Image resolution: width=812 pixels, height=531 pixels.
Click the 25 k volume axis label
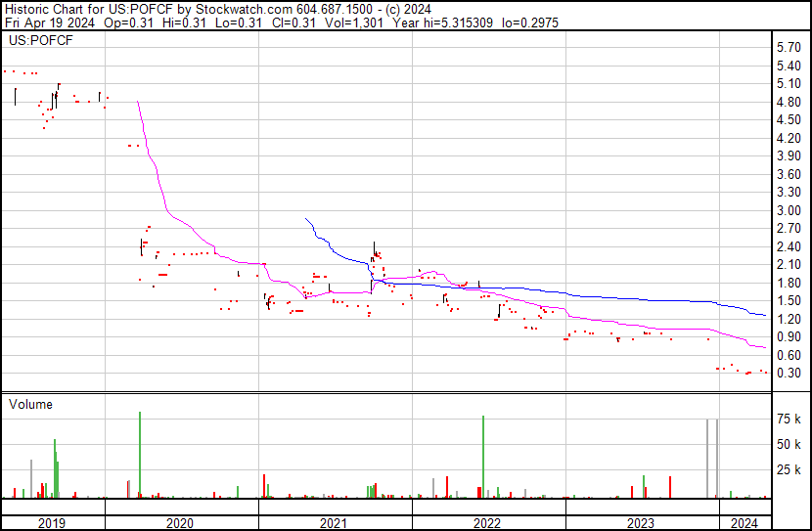789,469
